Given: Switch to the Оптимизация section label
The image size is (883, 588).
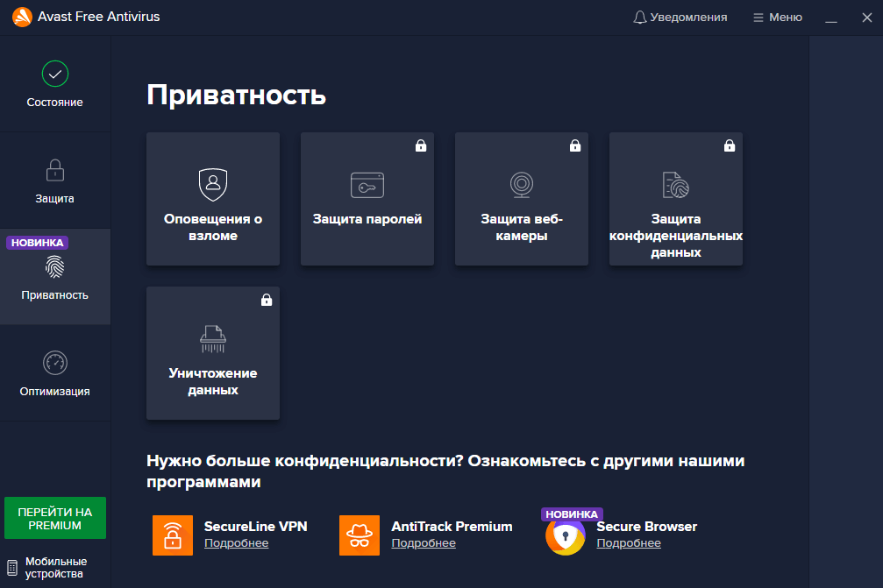Looking at the screenshot, I should (x=54, y=392).
